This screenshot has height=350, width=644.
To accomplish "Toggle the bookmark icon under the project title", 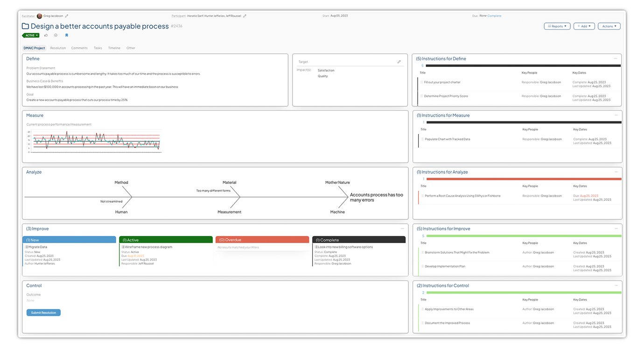I will coord(66,35).
